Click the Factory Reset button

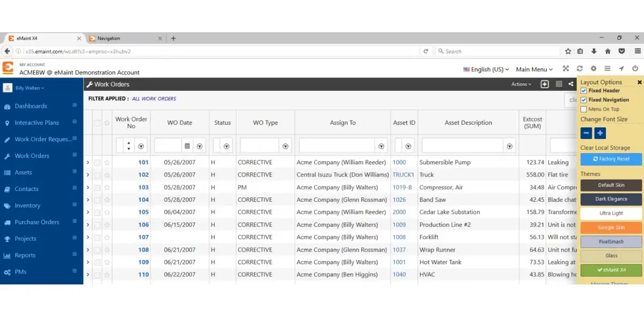pyautogui.click(x=611, y=159)
